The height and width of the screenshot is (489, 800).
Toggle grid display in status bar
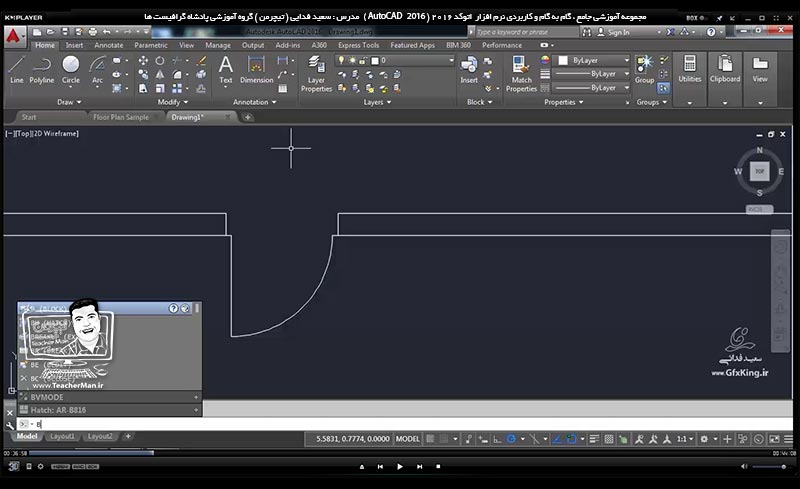click(x=430, y=439)
